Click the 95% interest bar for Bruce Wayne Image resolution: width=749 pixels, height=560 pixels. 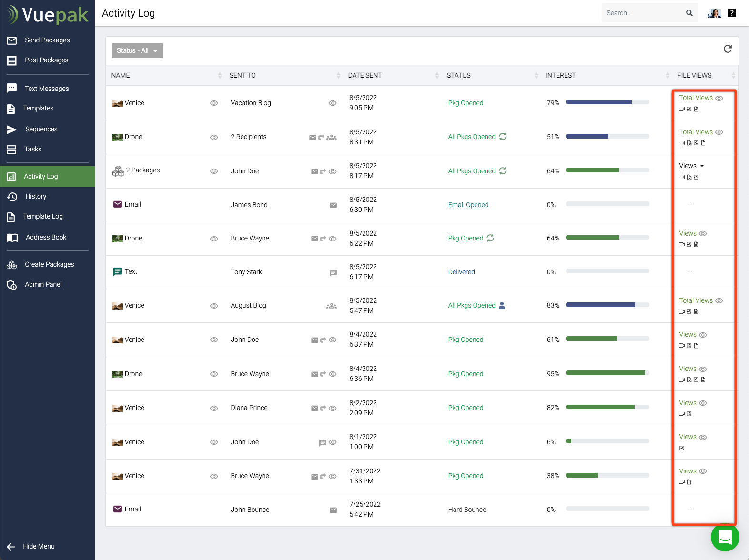pos(607,373)
